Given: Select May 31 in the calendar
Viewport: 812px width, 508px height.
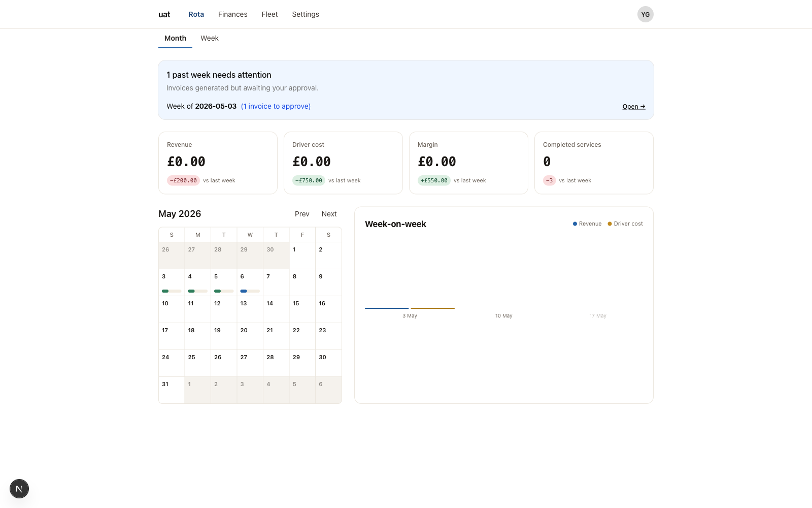Looking at the screenshot, I should [172, 390].
